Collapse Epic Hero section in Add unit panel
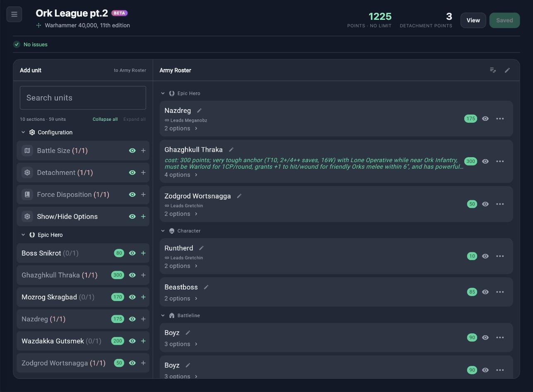This screenshot has height=392, width=533. tap(23, 235)
